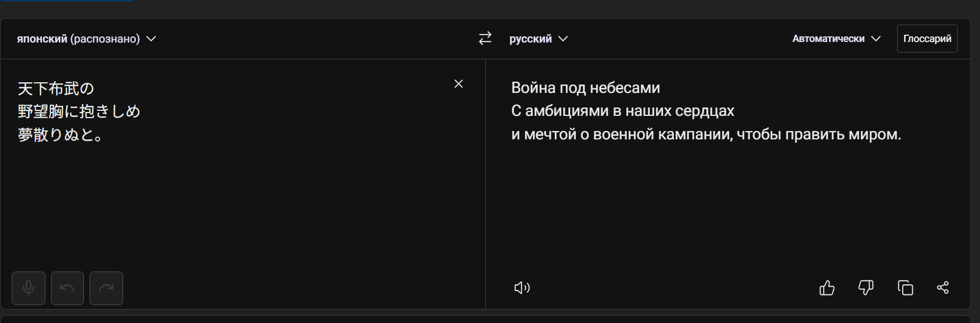
Task: Rate the translation with thumbs up
Action: [x=827, y=288]
